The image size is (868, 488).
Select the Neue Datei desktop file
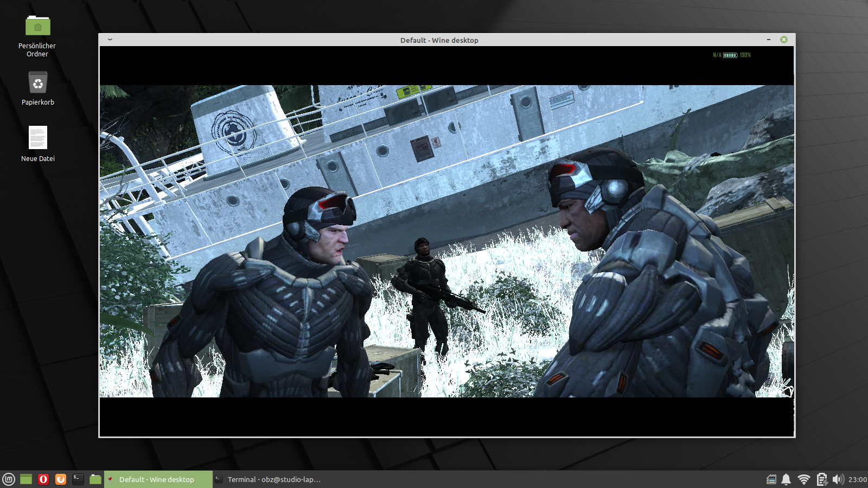(38, 144)
